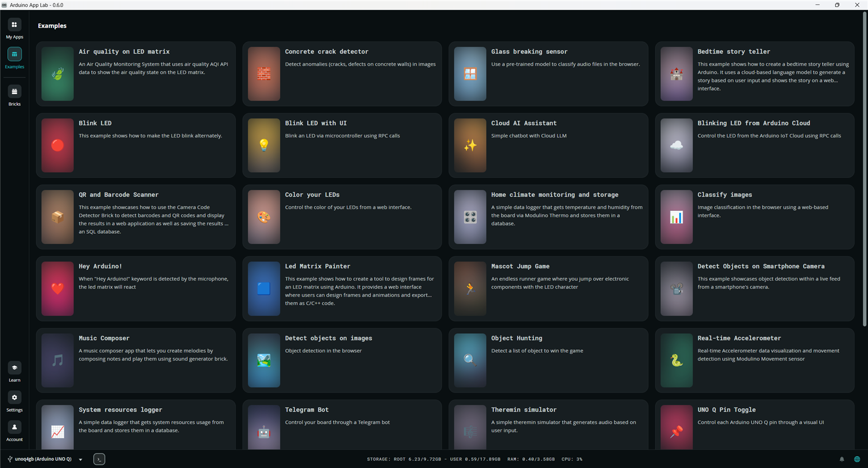The width and height of the screenshot is (868, 468).
Task: Select the camera icon for Detect Objects on Smartphone Camera
Action: click(x=676, y=289)
